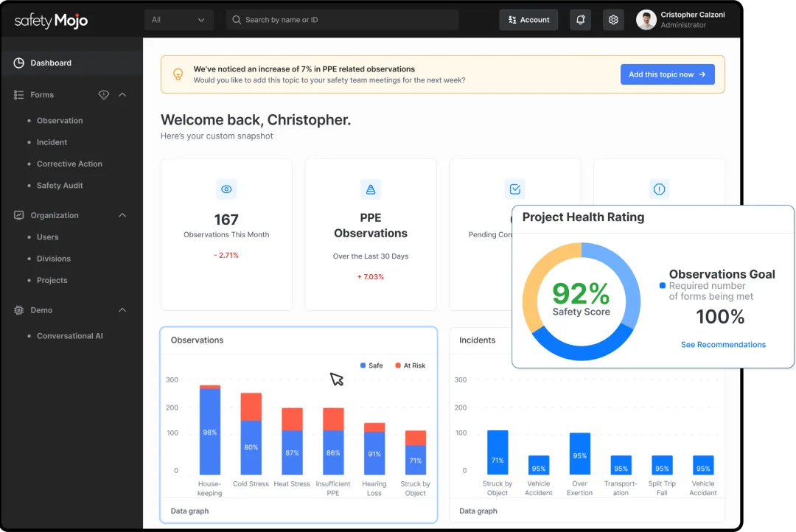Click Data graph under Incidents chart
This screenshot has height=532, width=796.
click(478, 511)
